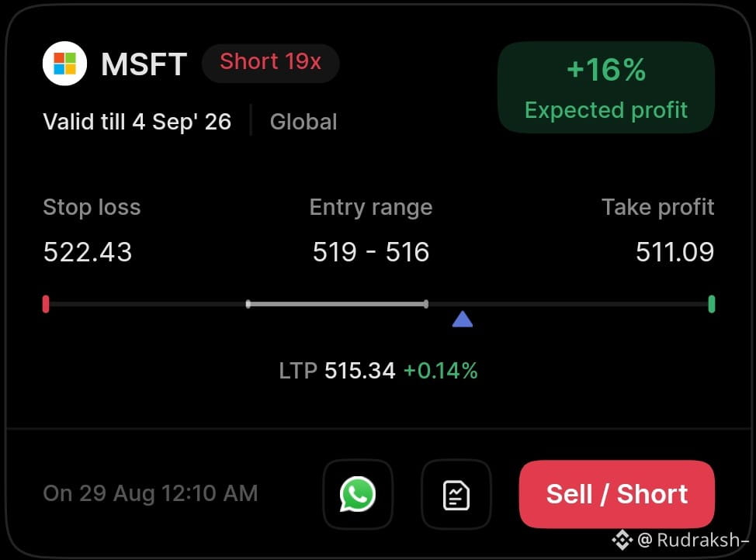Click the Valid till 4 Sep' 26 text
Image resolution: width=756 pixels, height=560 pixels.
click(x=137, y=122)
